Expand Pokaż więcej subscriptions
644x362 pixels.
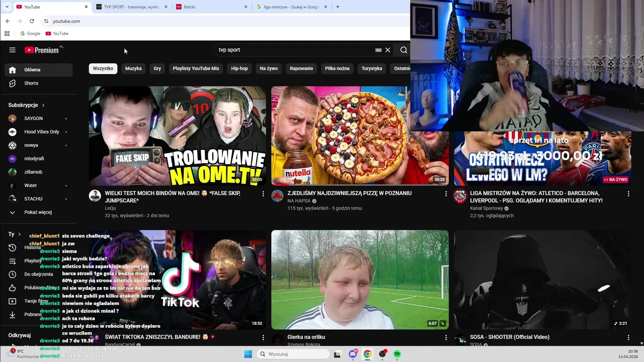(x=38, y=212)
